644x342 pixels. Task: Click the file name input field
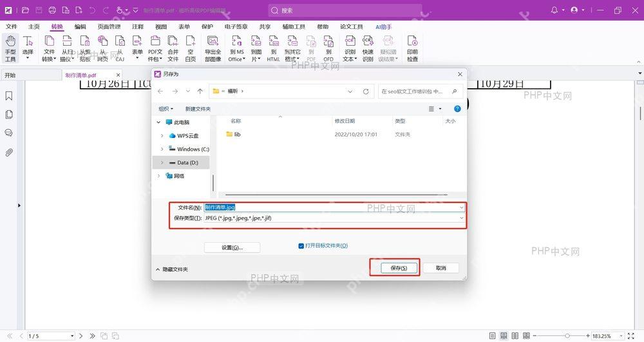[334, 207]
